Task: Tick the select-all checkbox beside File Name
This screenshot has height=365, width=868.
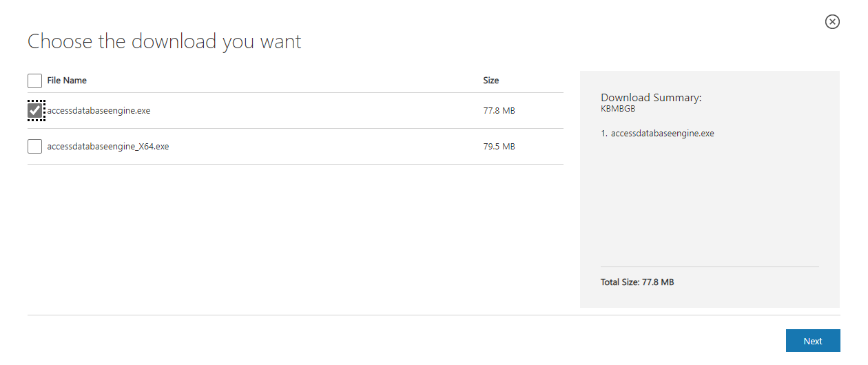Action: pyautogui.click(x=34, y=81)
